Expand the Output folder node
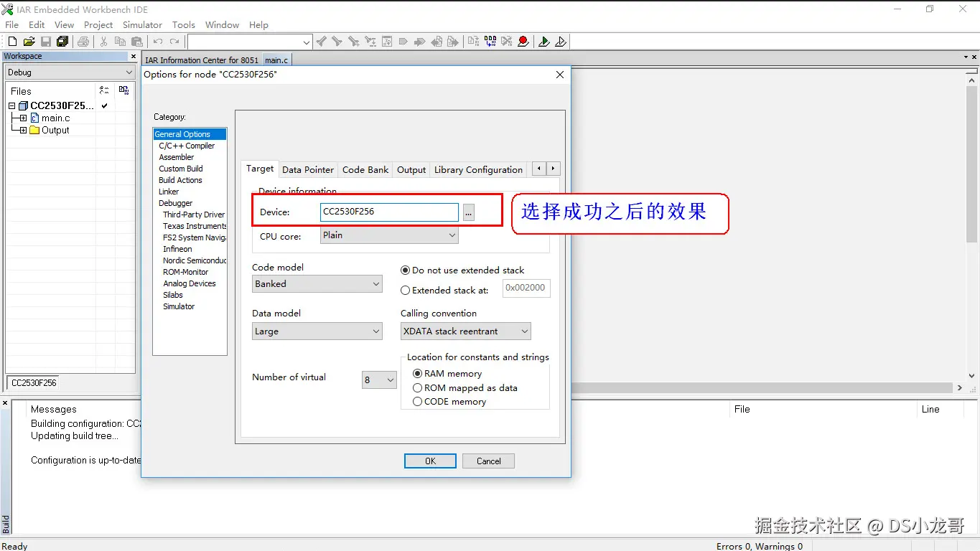 23,130
